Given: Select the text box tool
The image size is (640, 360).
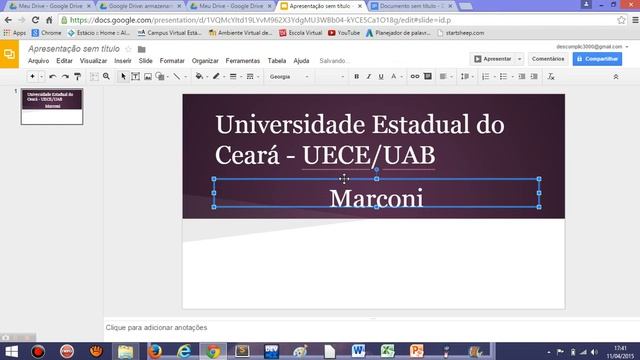Looking at the screenshot, I should click(136, 76).
